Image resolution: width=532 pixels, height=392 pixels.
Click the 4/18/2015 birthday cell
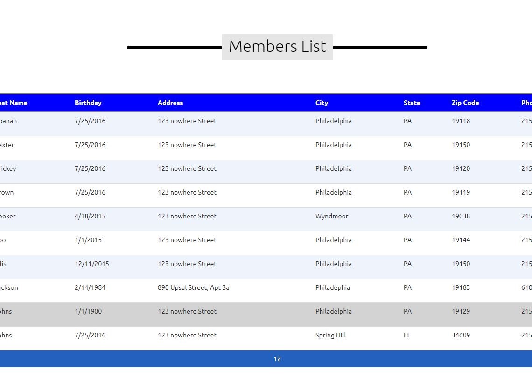coord(90,216)
